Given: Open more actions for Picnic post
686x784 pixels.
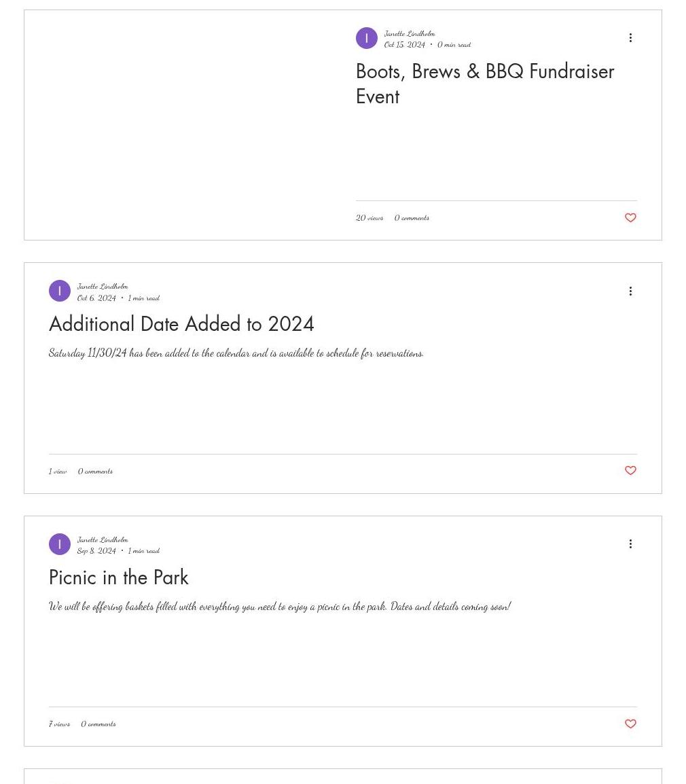Looking at the screenshot, I should point(630,544).
